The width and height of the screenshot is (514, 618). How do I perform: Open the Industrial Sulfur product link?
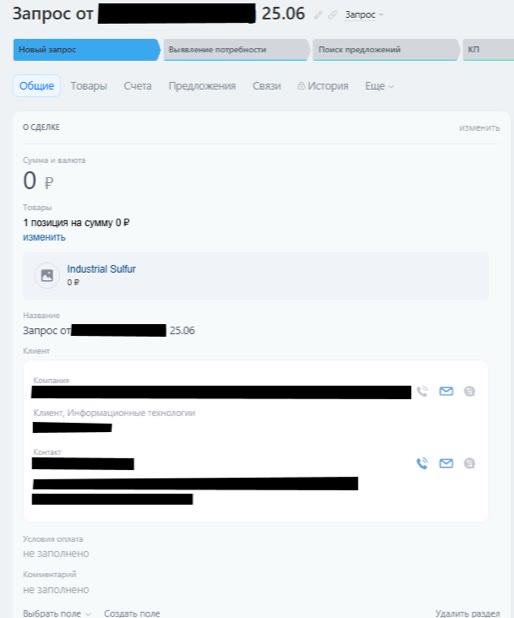point(101,269)
